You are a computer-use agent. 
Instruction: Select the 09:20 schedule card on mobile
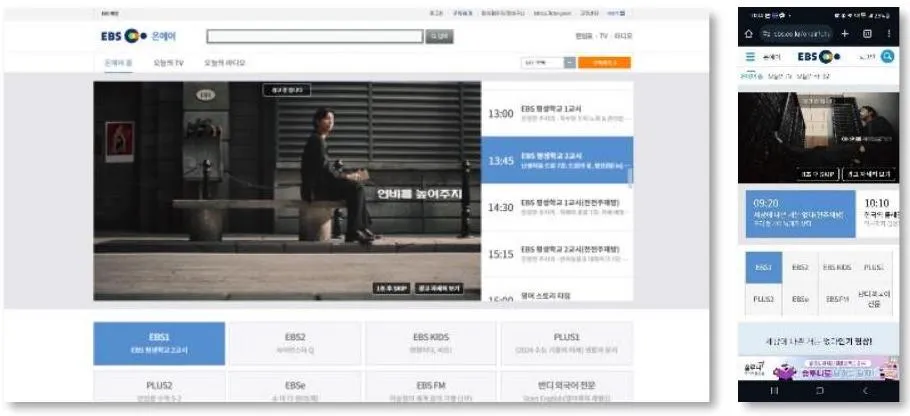pos(800,214)
